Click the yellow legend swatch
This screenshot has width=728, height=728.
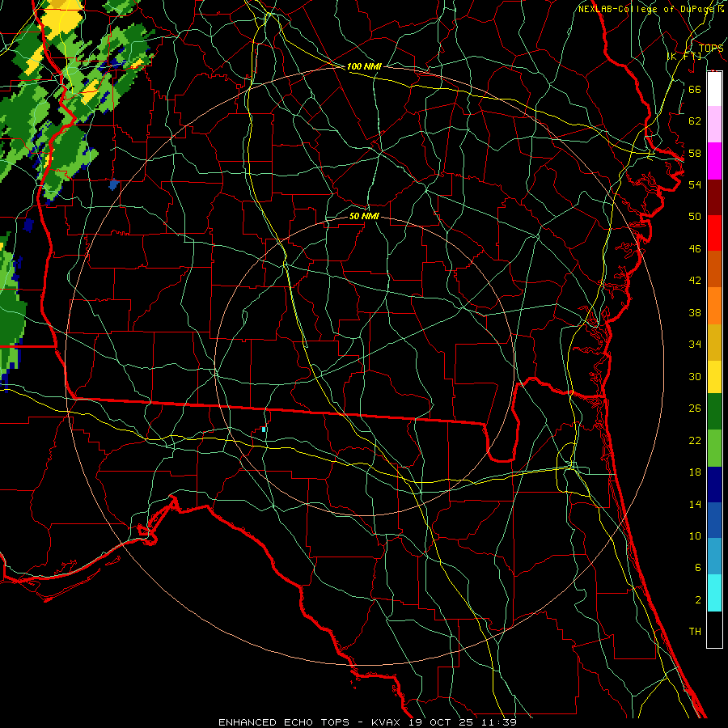[x=714, y=377]
